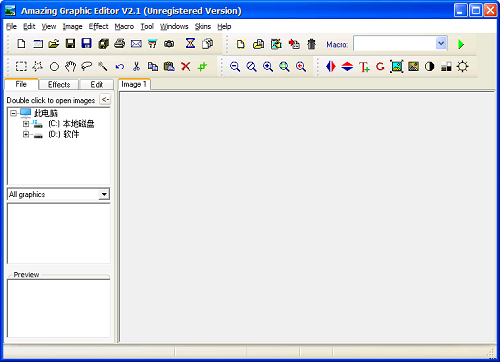Cut selection with scissors icon

tap(136, 66)
